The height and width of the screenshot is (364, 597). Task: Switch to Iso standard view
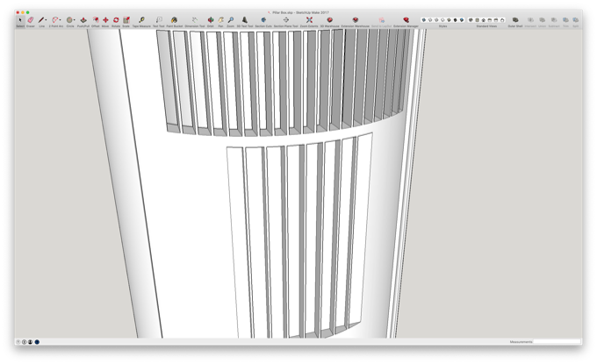(471, 20)
